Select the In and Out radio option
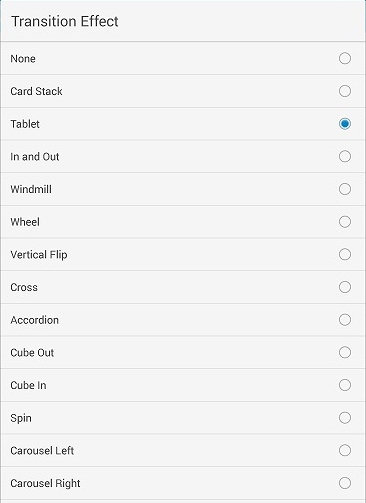 point(345,156)
